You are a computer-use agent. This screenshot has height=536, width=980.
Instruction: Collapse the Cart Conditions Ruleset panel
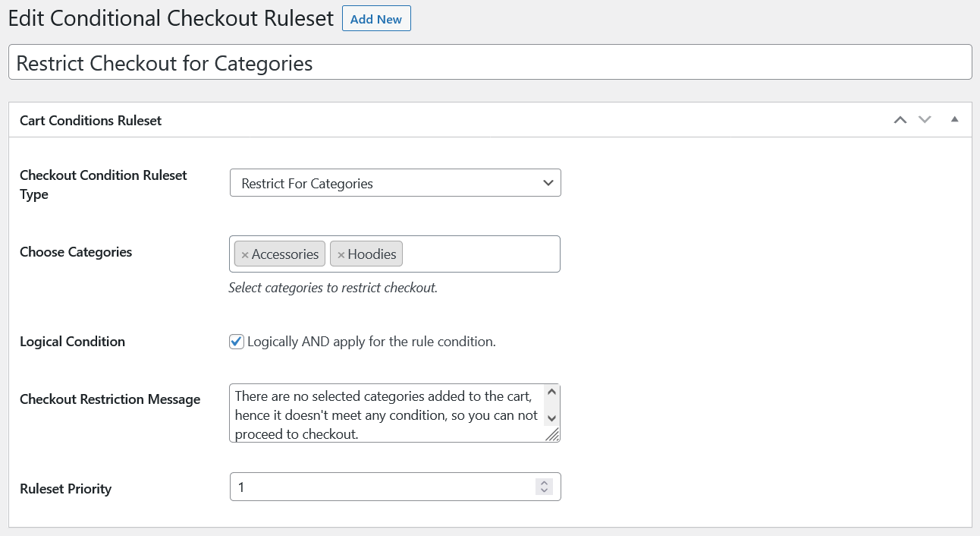pyautogui.click(x=954, y=120)
